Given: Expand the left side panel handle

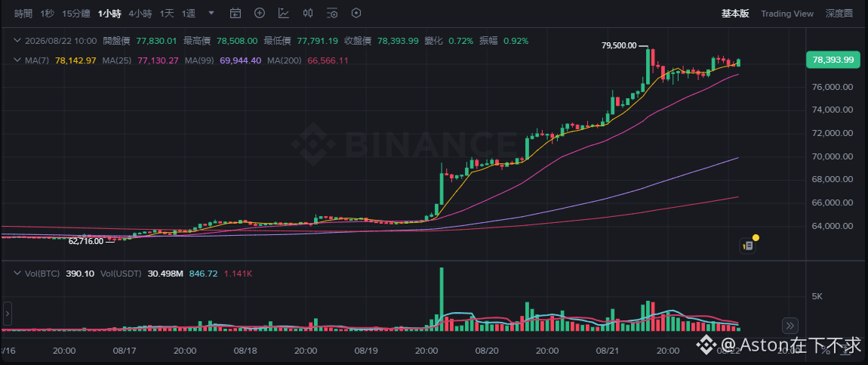Looking at the screenshot, I should click(x=7, y=314).
